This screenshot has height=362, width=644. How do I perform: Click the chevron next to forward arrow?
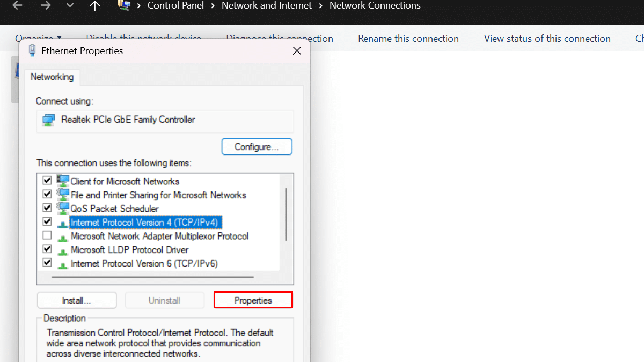(70, 6)
